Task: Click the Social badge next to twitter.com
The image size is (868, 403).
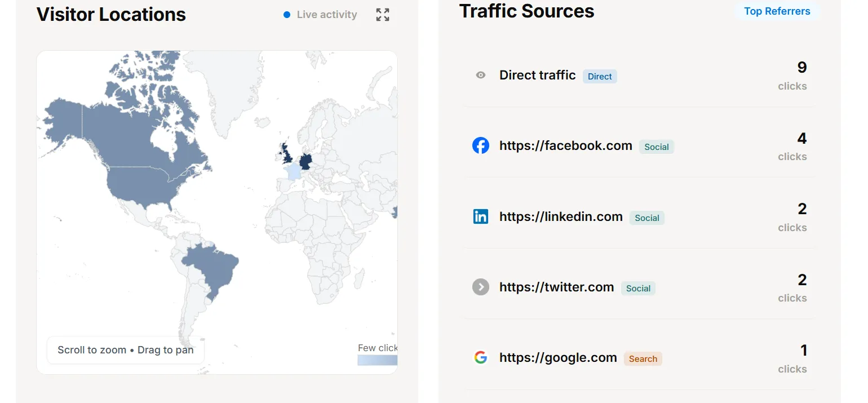Action: click(638, 289)
